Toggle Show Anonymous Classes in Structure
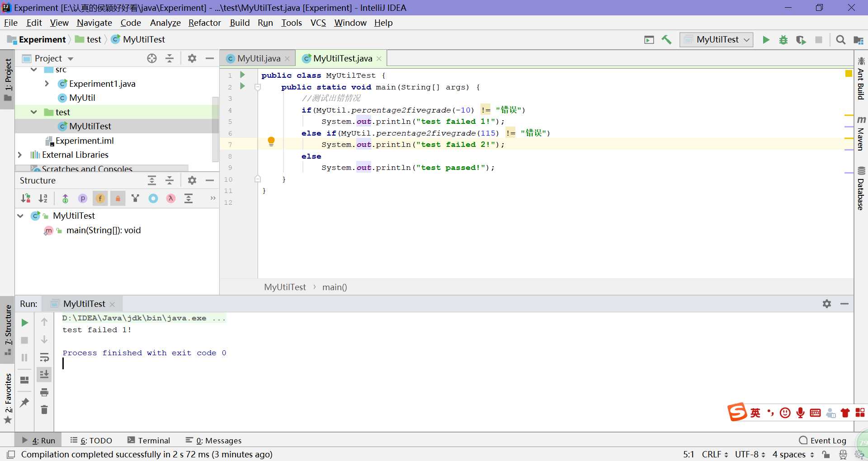The width and height of the screenshot is (868, 461). pyautogui.click(x=153, y=198)
